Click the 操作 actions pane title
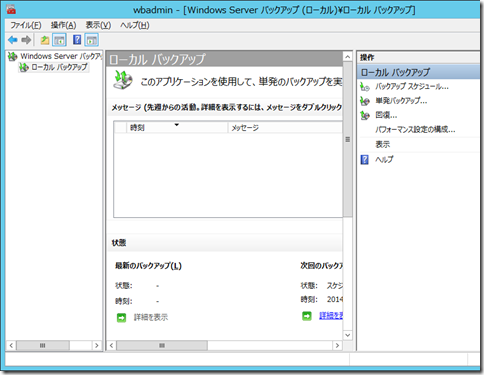This screenshot has width=484, height=375. click(x=367, y=57)
